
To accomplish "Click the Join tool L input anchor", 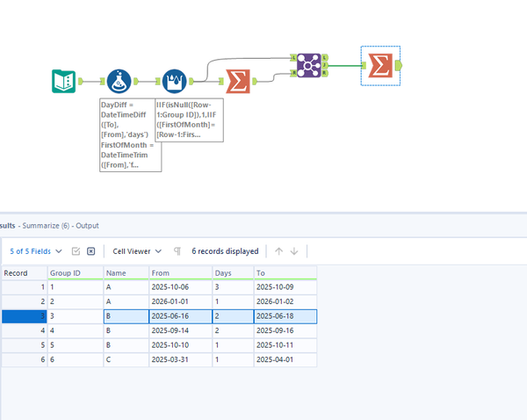I will click(x=293, y=58).
